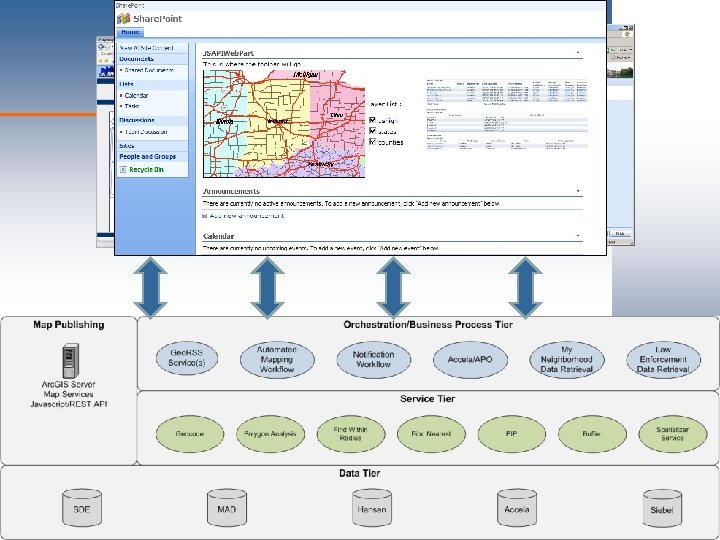720x540 pixels.
Task: Open the Tasks list in sidebar
Action: (132, 106)
